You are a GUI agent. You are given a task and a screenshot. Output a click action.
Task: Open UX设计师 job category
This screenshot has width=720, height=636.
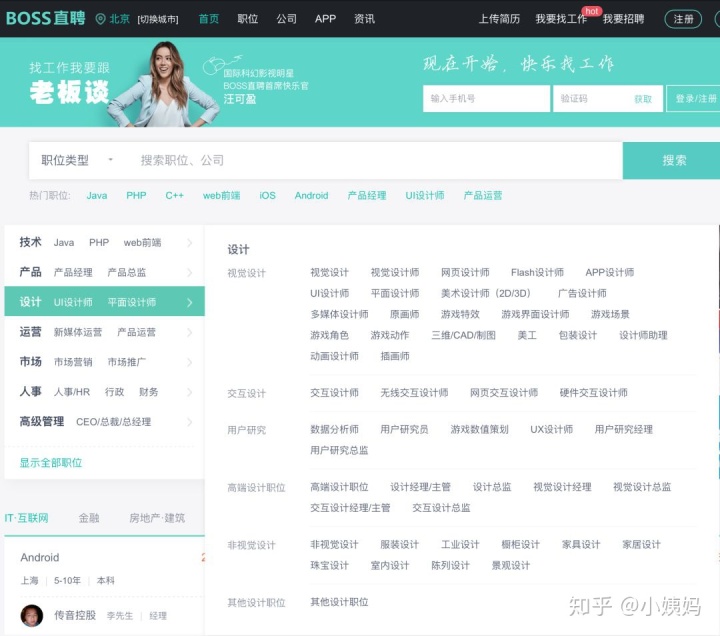click(x=551, y=429)
